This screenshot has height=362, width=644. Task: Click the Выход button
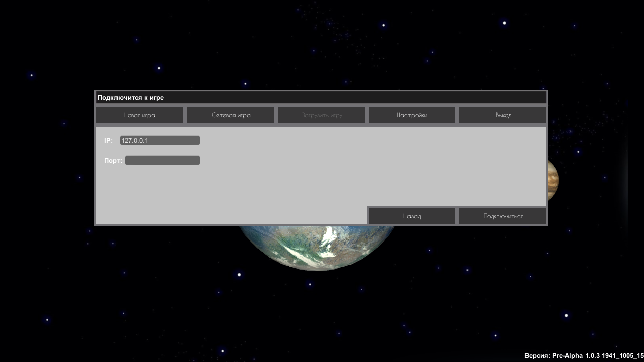coord(503,115)
